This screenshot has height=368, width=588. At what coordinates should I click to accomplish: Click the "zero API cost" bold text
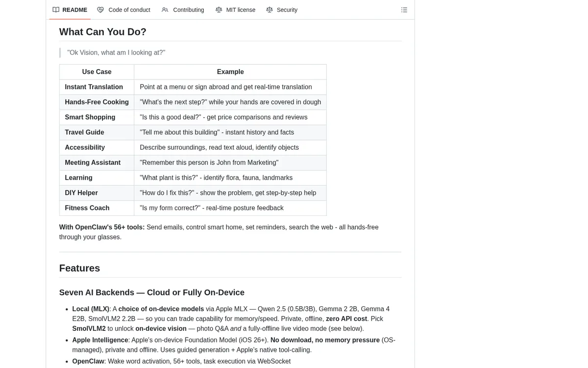pos(346,319)
